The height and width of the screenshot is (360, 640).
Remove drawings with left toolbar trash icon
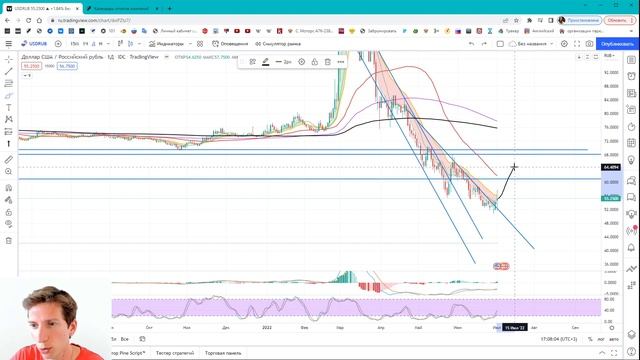9,240
